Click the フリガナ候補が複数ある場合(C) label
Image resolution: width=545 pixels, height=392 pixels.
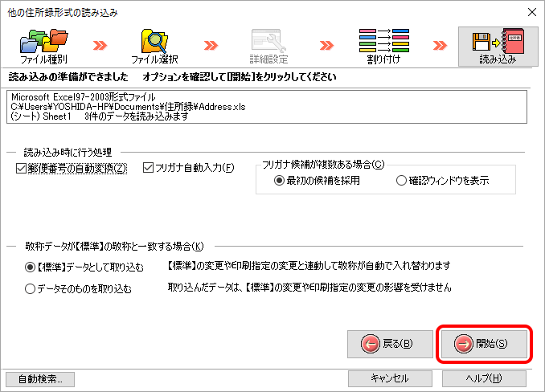pos(323,165)
